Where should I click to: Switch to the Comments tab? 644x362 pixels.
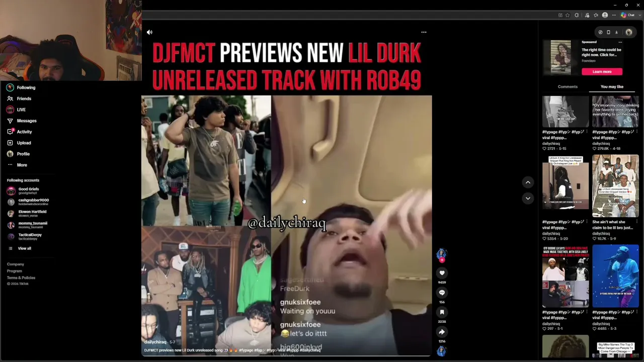click(x=568, y=86)
